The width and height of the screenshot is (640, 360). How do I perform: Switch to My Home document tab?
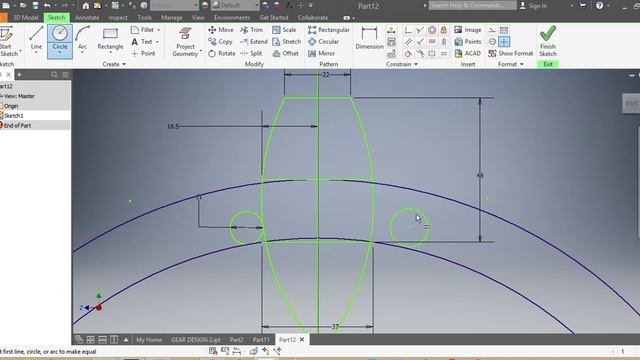pyautogui.click(x=149, y=340)
